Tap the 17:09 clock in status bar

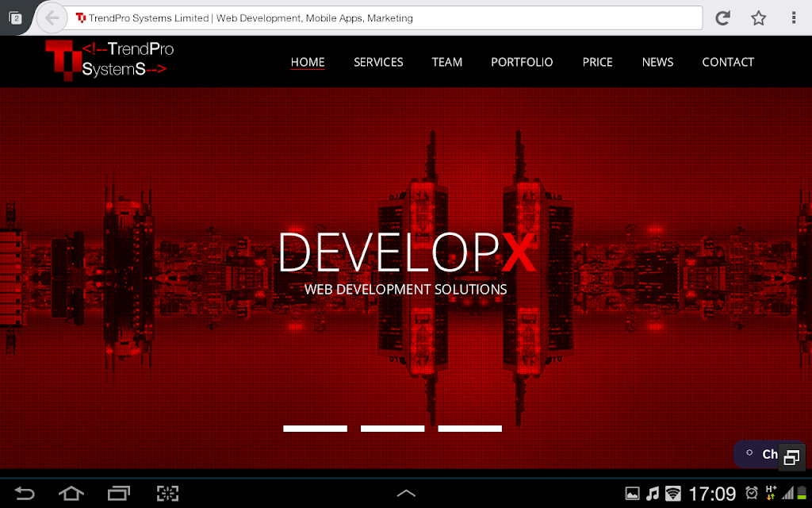(x=712, y=494)
